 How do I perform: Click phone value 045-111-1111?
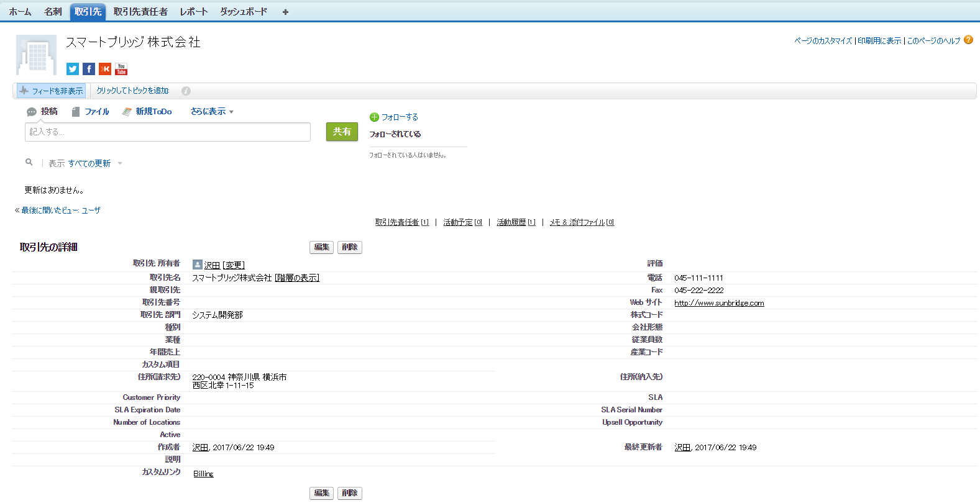[x=698, y=278]
